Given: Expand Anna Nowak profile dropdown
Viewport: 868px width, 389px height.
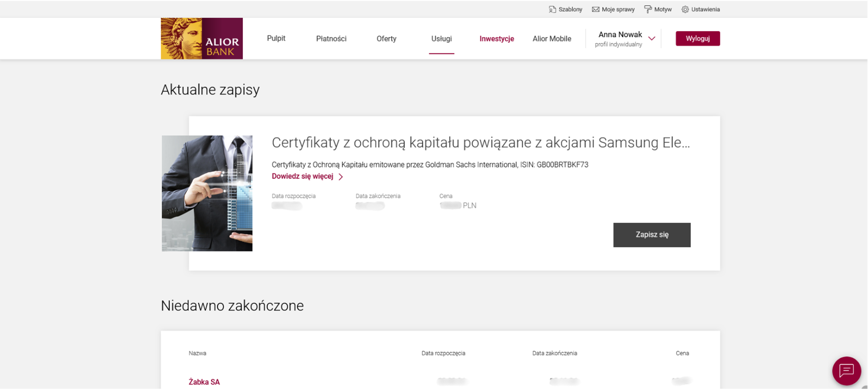Looking at the screenshot, I should click(x=652, y=39).
